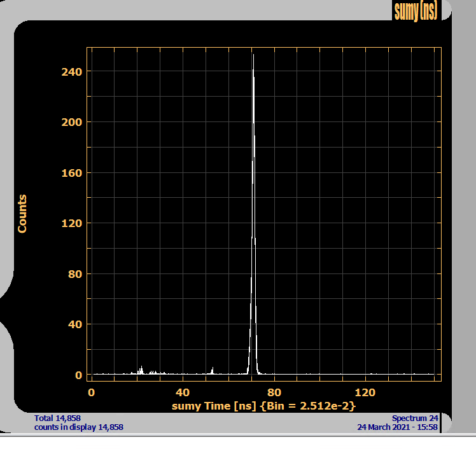The image size is (476, 449).
Task: Click the y-axis tick label '200'
Action: [72, 122]
